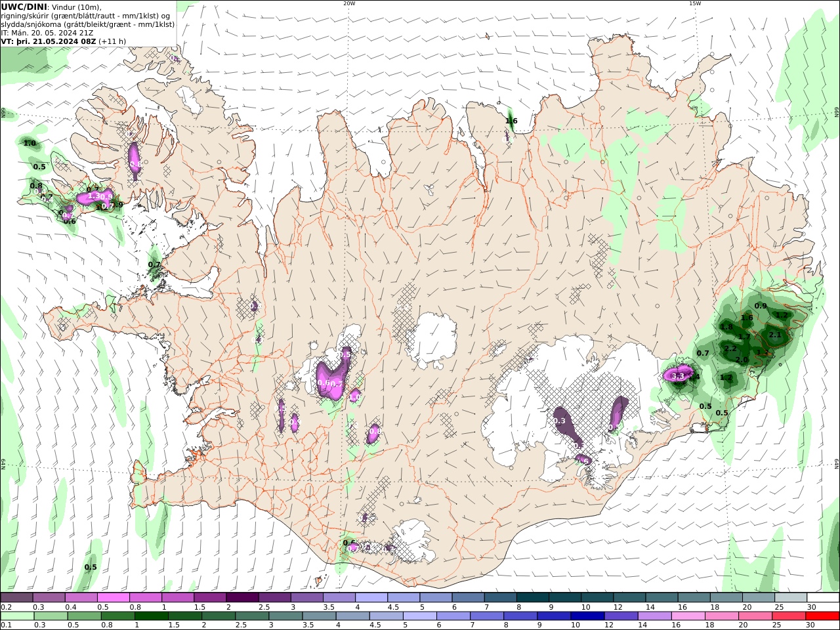
Task: Pick the palest green 0.1–0.3 rain swatch
Action: pyautogui.click(x=16, y=616)
